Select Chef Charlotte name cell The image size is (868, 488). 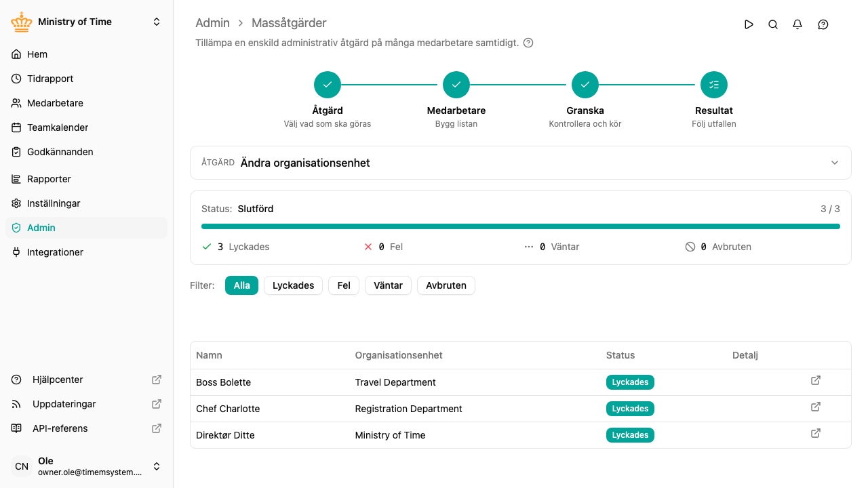[228, 409]
